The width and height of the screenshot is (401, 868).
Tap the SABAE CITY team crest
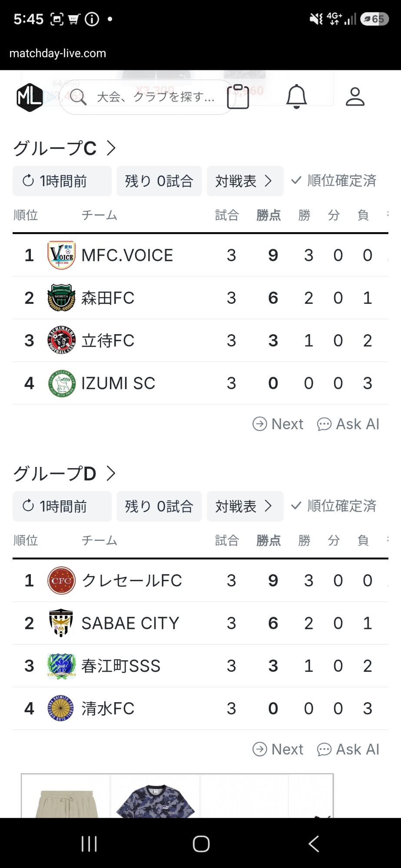[x=61, y=623]
